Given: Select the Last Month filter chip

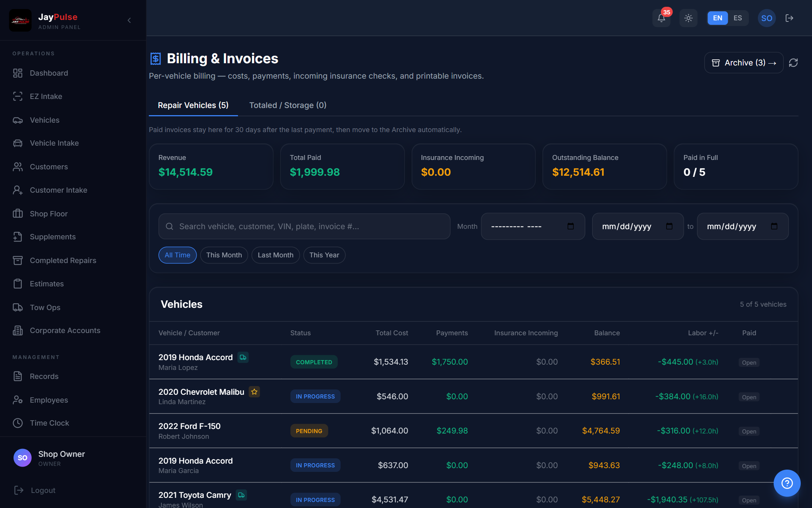Looking at the screenshot, I should pyautogui.click(x=276, y=255).
